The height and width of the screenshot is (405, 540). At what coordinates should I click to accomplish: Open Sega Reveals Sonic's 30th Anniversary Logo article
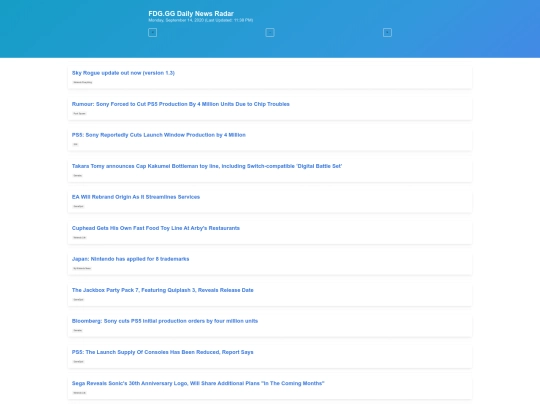198,383
